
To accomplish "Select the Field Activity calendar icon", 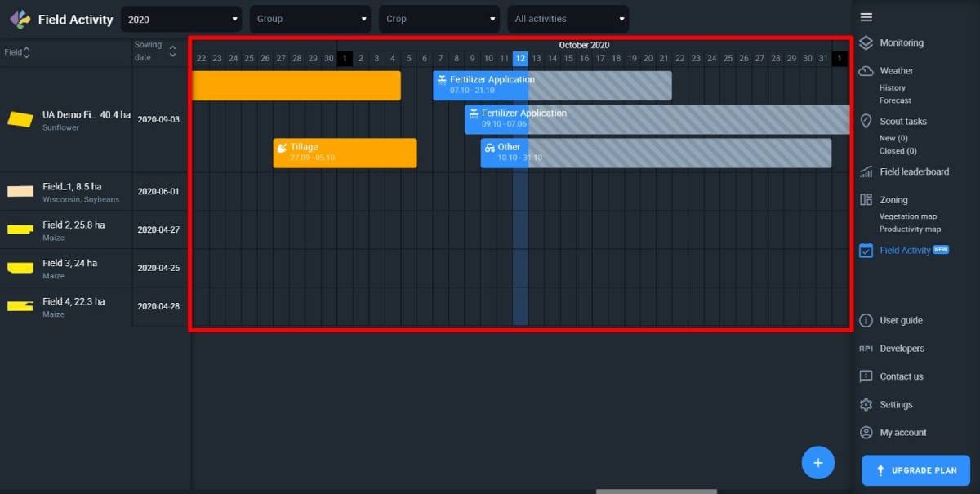I will click(x=866, y=250).
